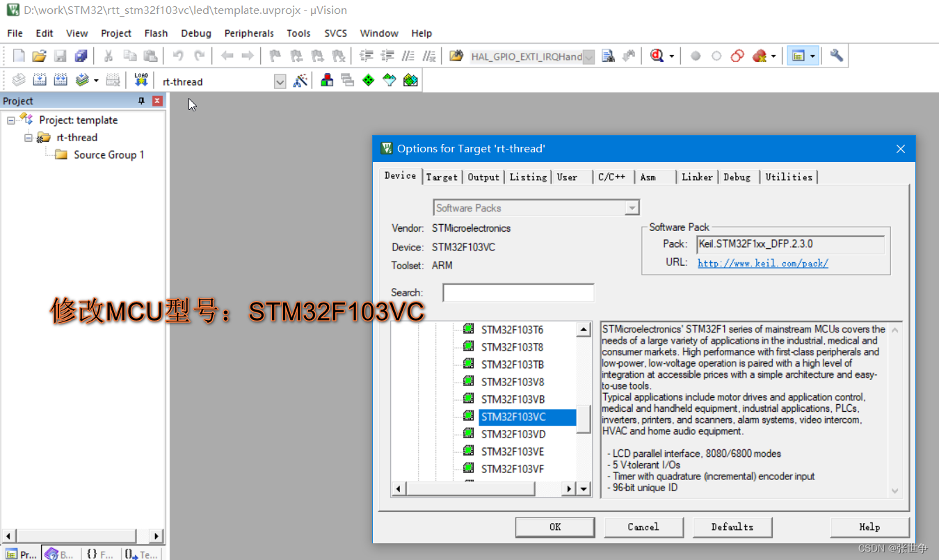This screenshot has width=939, height=560.
Task: Click the Translate file build icon
Action: coord(19,81)
